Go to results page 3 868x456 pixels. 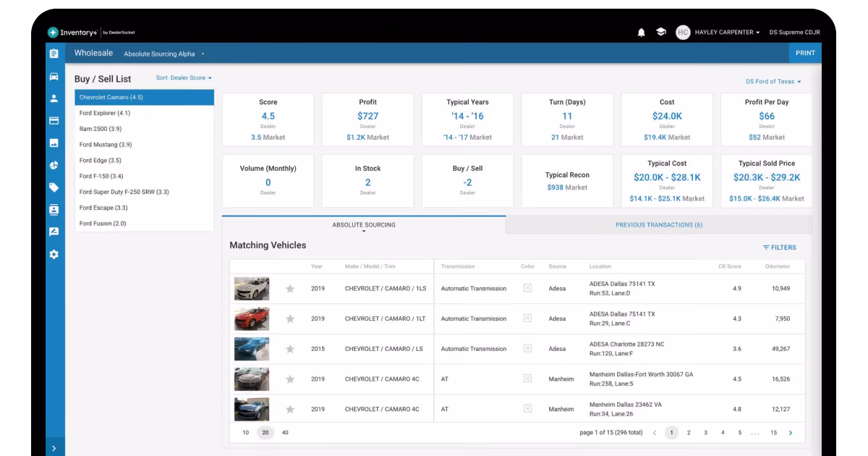pos(706,433)
